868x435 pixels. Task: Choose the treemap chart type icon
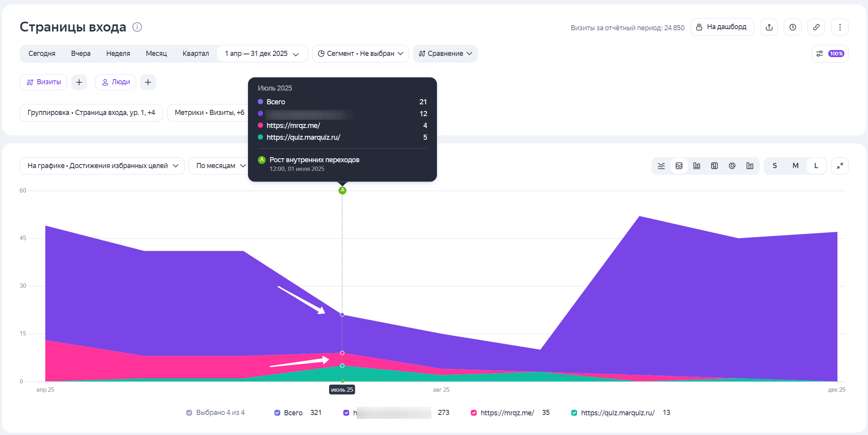714,166
